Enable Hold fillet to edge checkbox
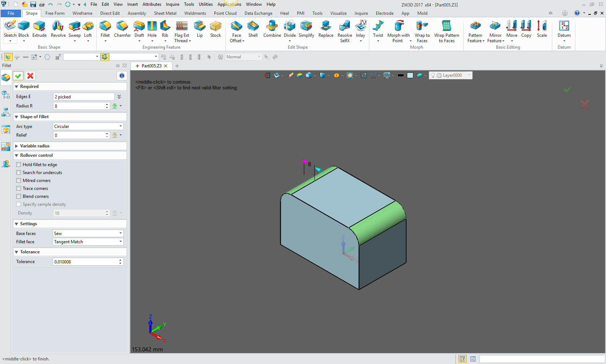 19,165
